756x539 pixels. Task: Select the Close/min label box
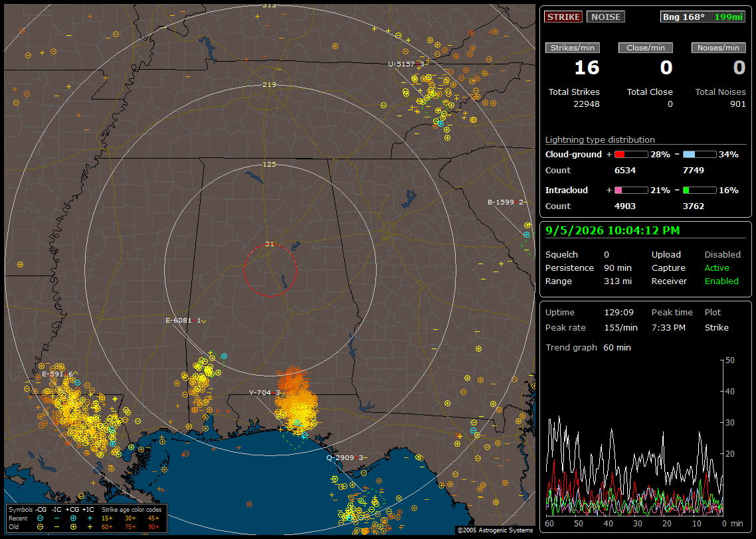pos(646,48)
